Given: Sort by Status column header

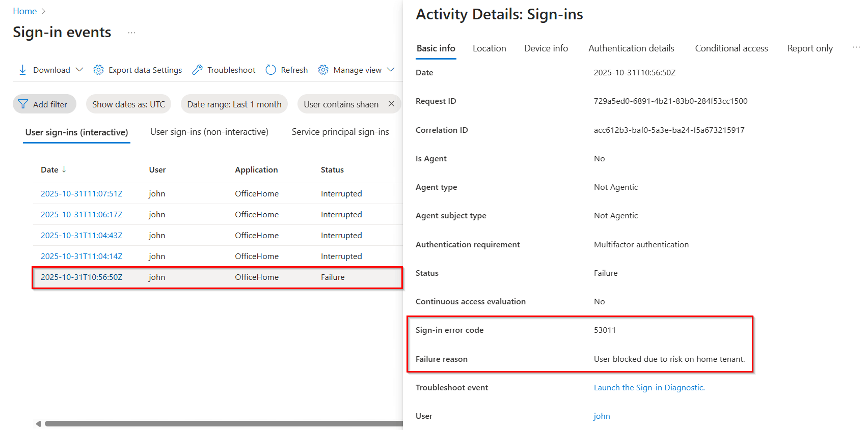Looking at the screenshot, I should [x=332, y=170].
